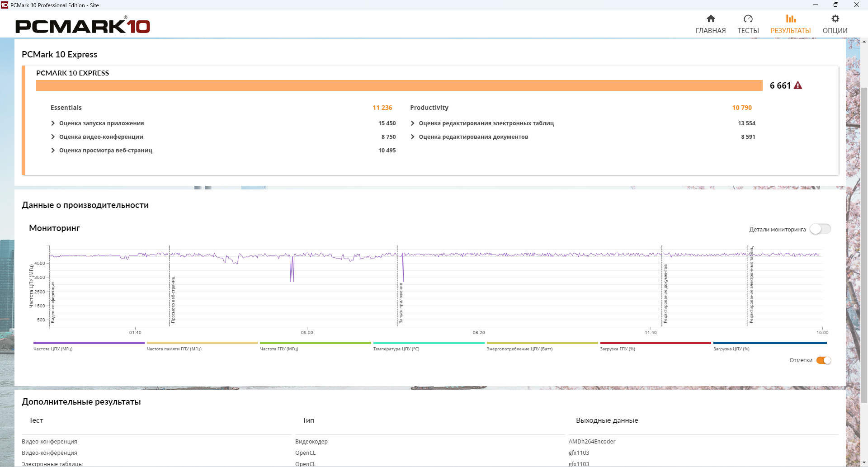
Task: Click the overall score 6 661
Action: tap(780, 85)
